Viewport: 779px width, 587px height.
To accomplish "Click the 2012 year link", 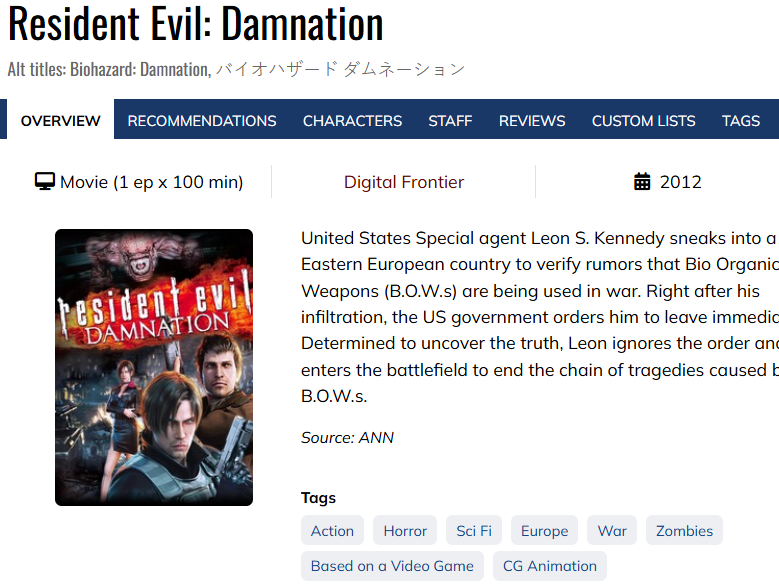I will pyautogui.click(x=680, y=182).
